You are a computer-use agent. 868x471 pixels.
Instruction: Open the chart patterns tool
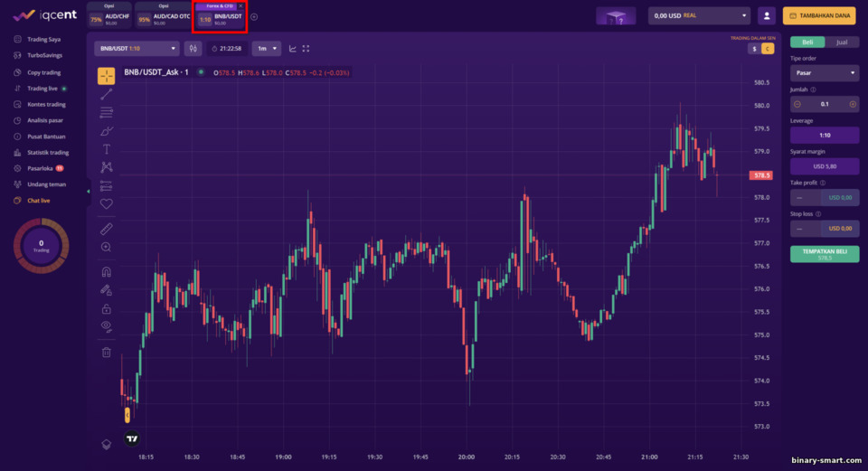click(107, 167)
